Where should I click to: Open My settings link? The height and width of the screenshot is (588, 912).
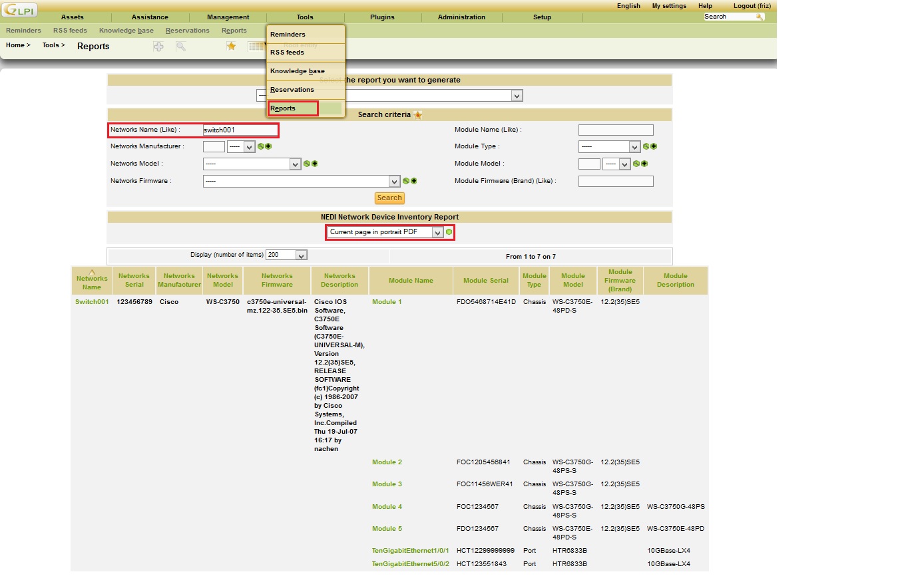669,6
